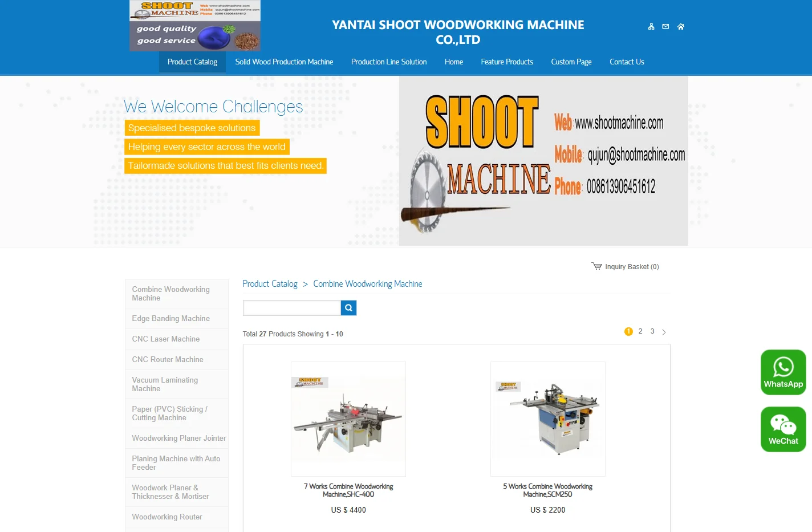Screen dimensions: 812x532
Task: Click Yantai Shoot Woodworking Machine company title
Action: tap(458, 33)
